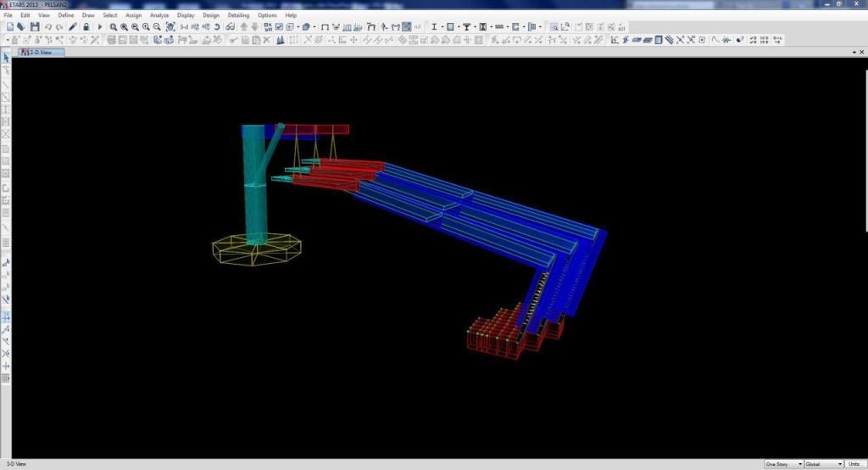Expand the I-section frame design dropdown arrow
The width and height of the screenshot is (868, 470).
tap(441, 27)
